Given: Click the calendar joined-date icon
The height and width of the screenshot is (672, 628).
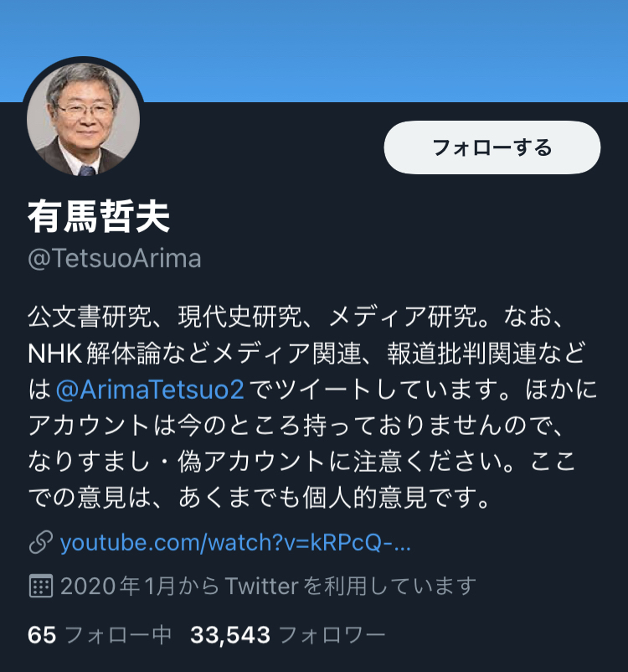Looking at the screenshot, I should click(41, 586).
